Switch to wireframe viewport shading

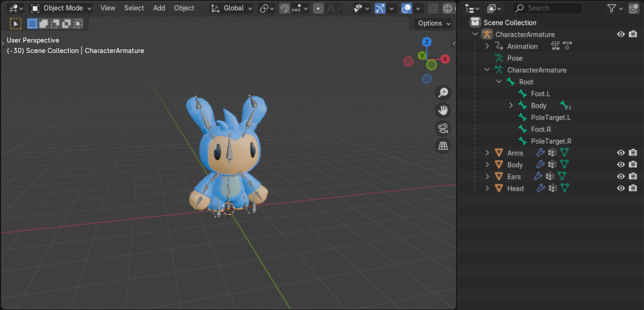coord(447,8)
